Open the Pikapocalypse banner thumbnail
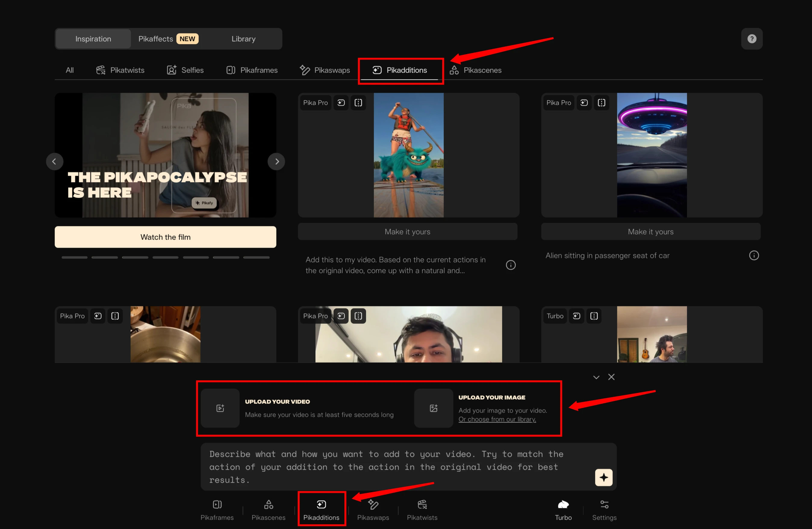The image size is (812, 529). [x=166, y=155]
